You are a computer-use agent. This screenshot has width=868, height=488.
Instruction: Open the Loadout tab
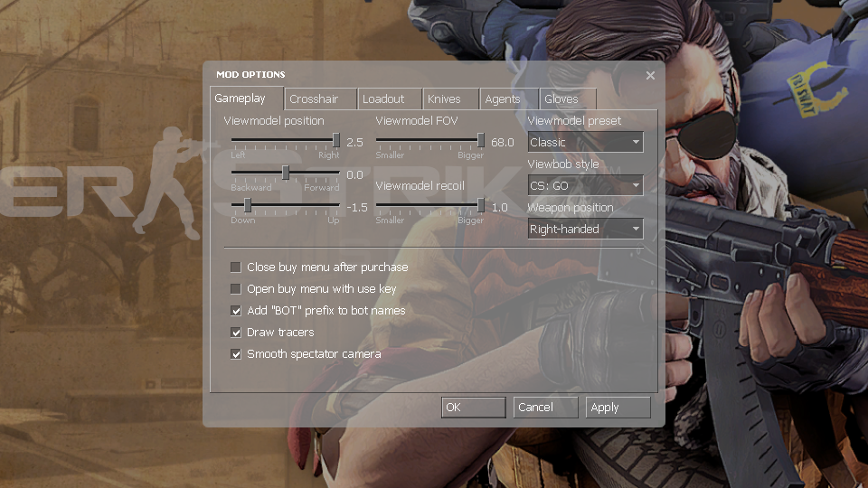[382, 99]
